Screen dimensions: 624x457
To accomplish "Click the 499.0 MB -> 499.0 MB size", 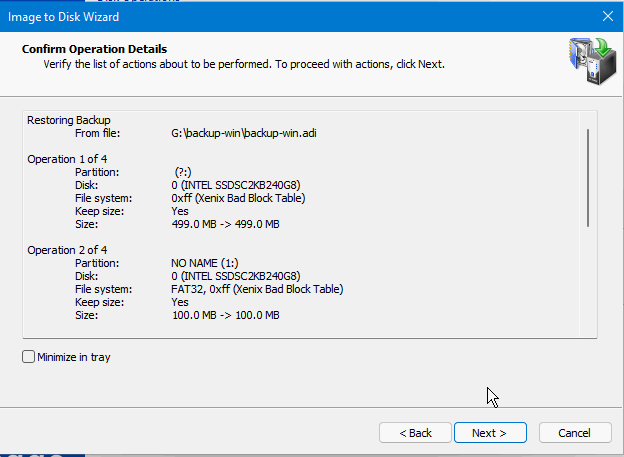I will click(x=226, y=224).
